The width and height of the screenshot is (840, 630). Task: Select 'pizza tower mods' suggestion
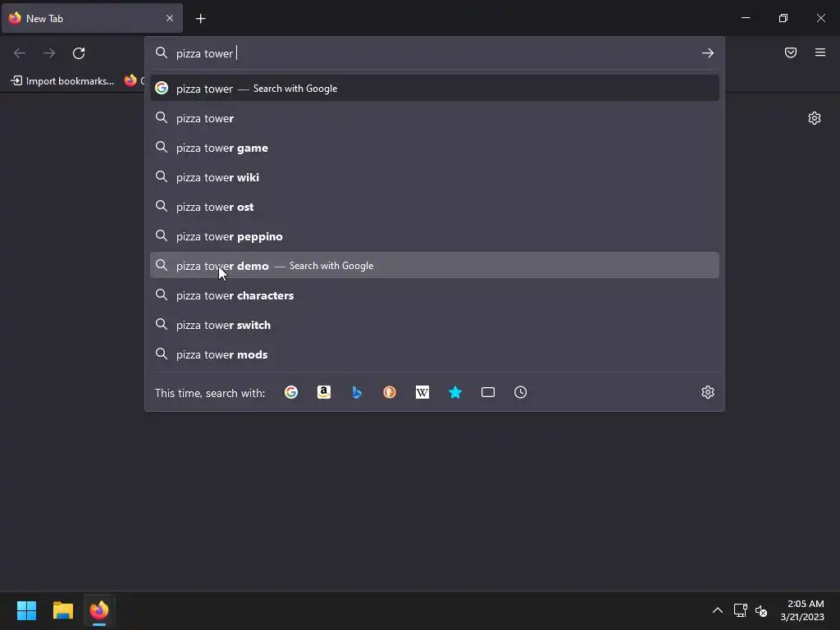(435, 354)
